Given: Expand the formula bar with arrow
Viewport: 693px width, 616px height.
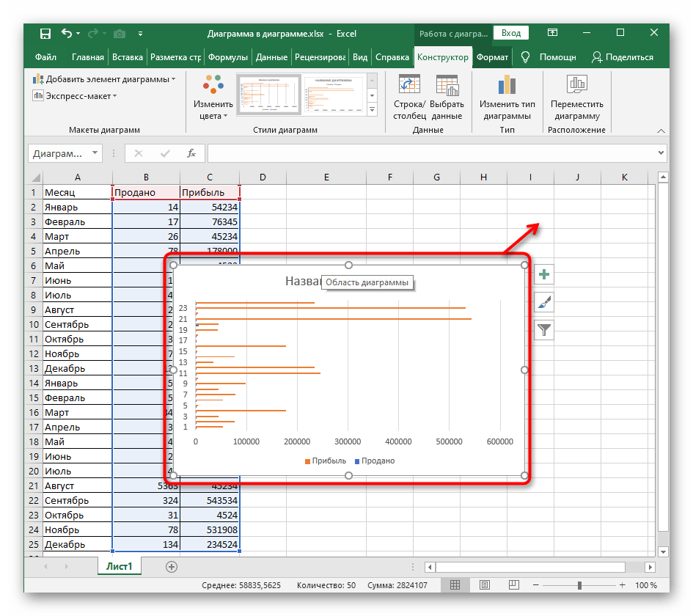Looking at the screenshot, I should pos(661,153).
